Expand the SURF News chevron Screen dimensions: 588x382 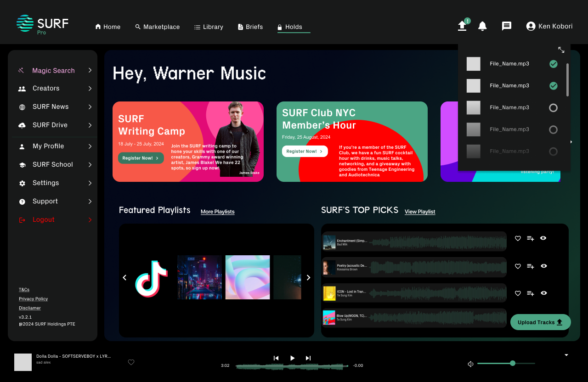(x=90, y=107)
